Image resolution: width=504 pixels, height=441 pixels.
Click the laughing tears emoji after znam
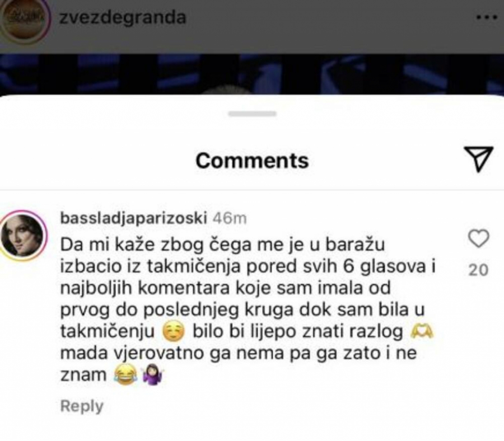click(125, 375)
